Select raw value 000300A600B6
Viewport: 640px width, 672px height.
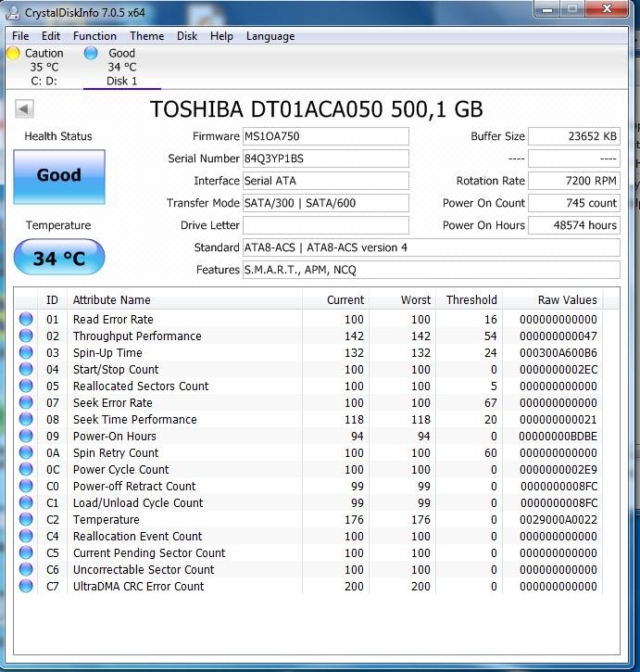[558, 353]
